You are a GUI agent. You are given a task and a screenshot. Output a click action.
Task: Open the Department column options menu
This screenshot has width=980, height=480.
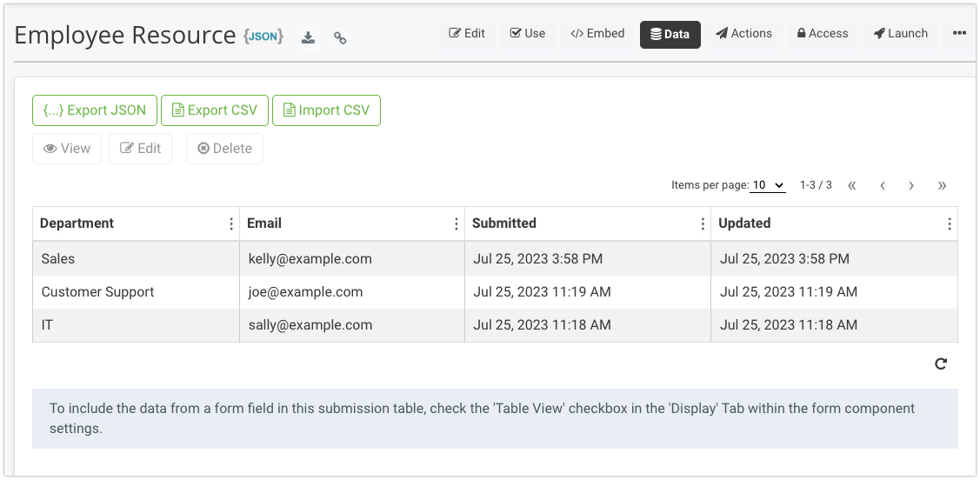(x=230, y=223)
